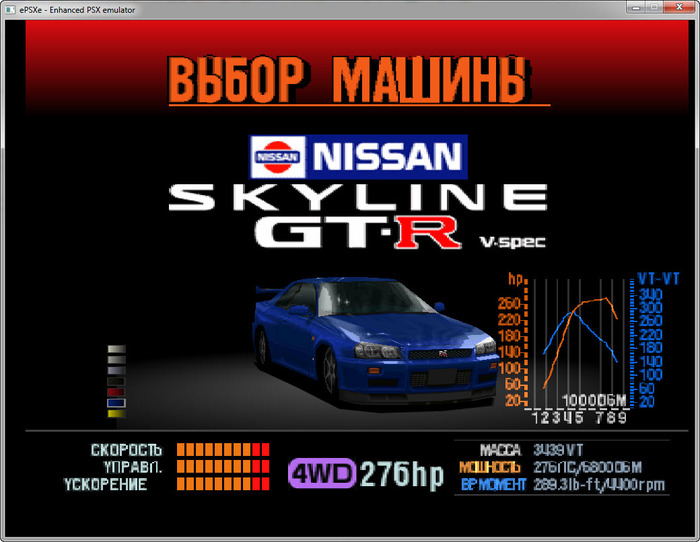The height and width of the screenshot is (542, 700).
Task: Maximize the ePSXe emulator window
Action: pyautogui.click(x=654, y=8)
